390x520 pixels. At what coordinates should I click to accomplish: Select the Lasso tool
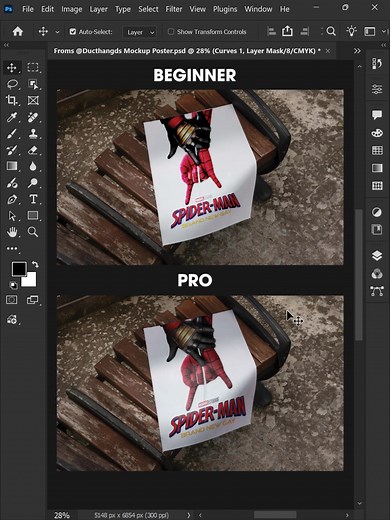click(12, 84)
